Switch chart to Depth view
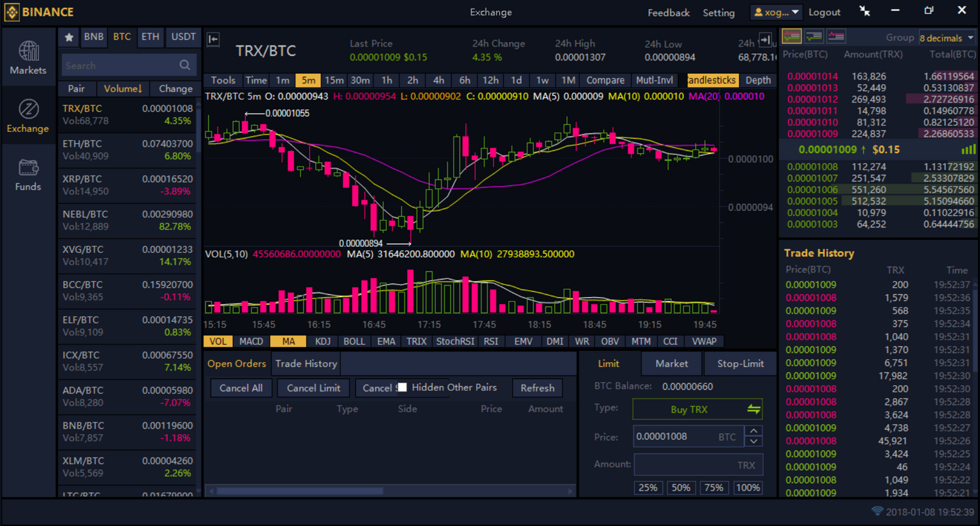This screenshot has height=526, width=980. tap(757, 80)
